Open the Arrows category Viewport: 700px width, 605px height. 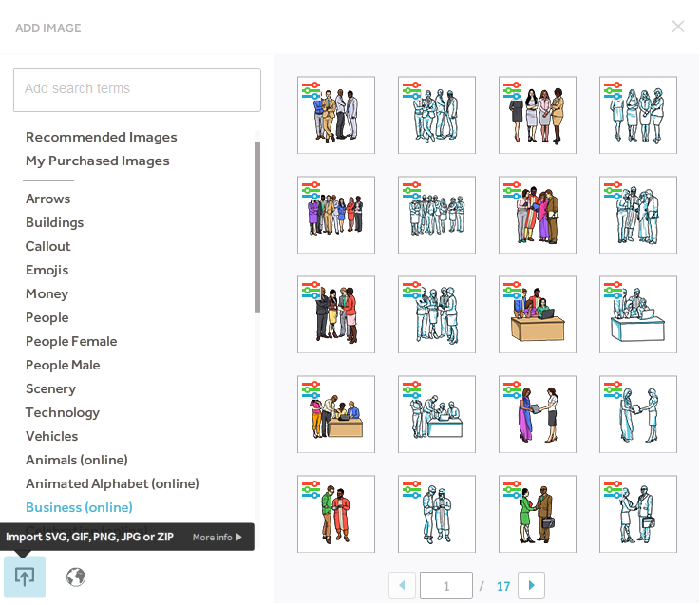click(47, 199)
